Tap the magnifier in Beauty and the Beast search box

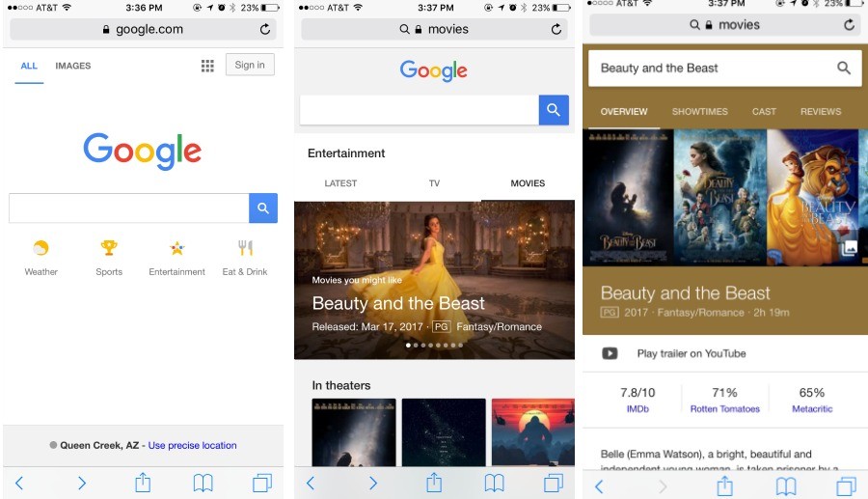coord(844,68)
